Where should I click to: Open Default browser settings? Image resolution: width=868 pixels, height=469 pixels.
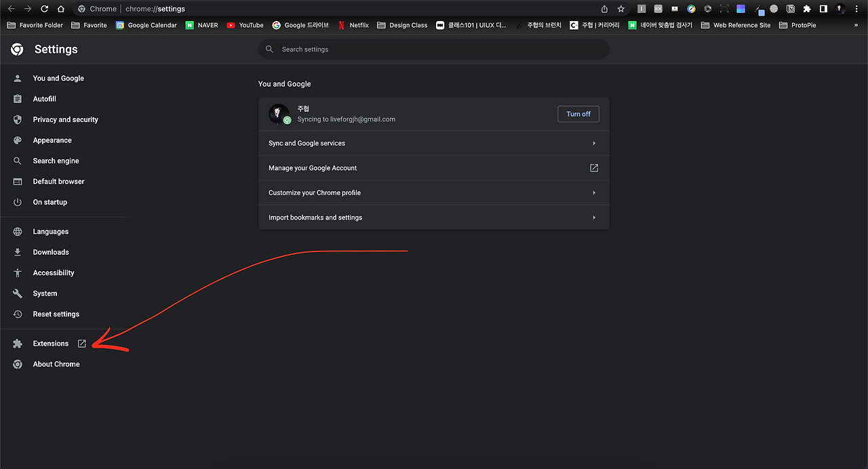tap(58, 182)
